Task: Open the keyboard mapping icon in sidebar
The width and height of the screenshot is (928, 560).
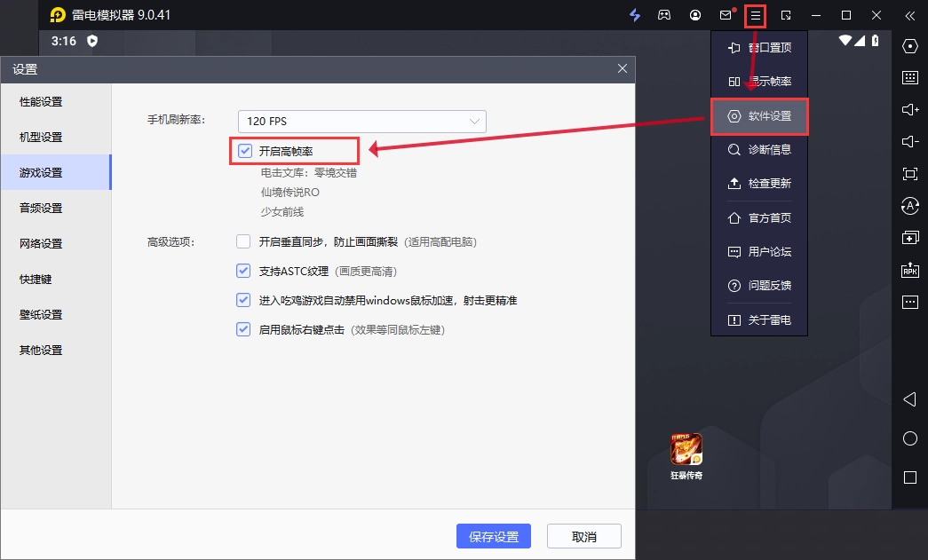Action: click(910, 77)
